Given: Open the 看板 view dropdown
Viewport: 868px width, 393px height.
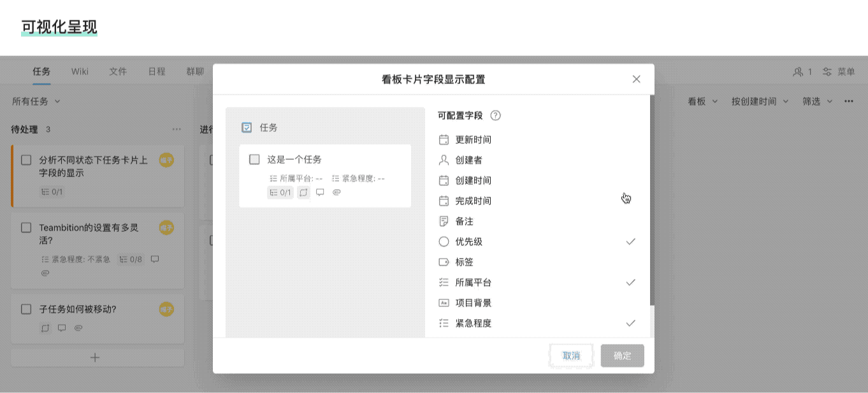Looking at the screenshot, I should [x=703, y=101].
